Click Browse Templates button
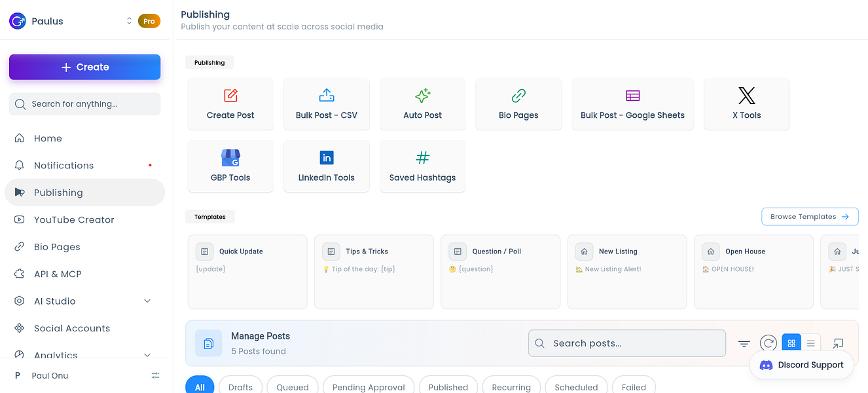 point(810,217)
